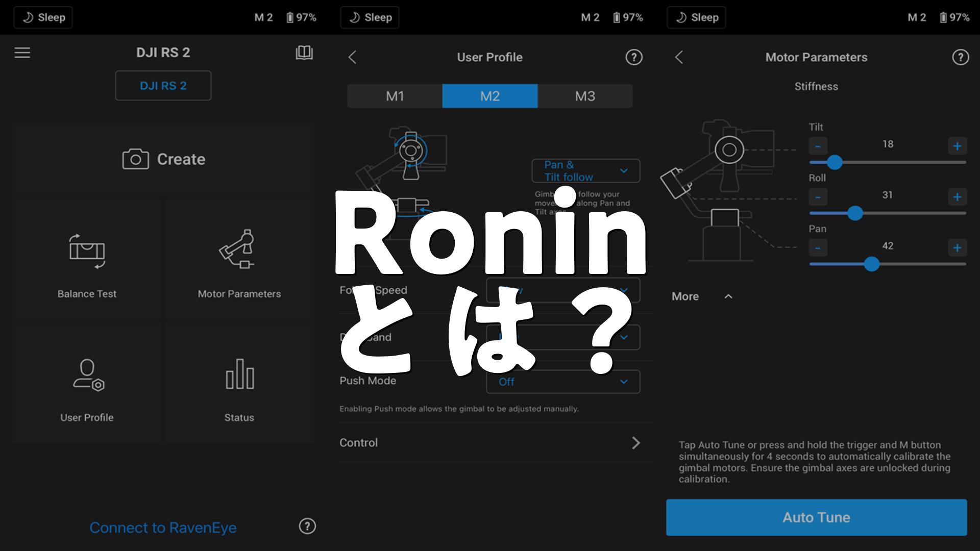This screenshot has width=980, height=551.
Task: Decrease Pan stiffness with minus button
Action: click(x=818, y=248)
